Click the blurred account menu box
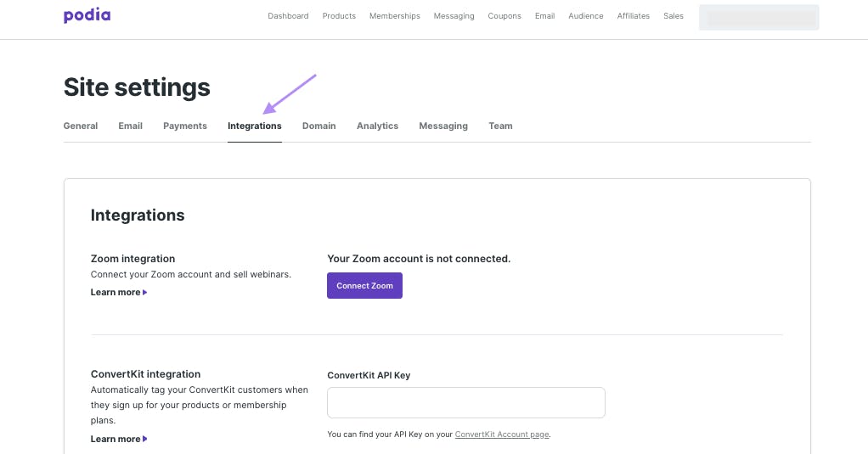The width and height of the screenshot is (868, 454). coord(759,17)
